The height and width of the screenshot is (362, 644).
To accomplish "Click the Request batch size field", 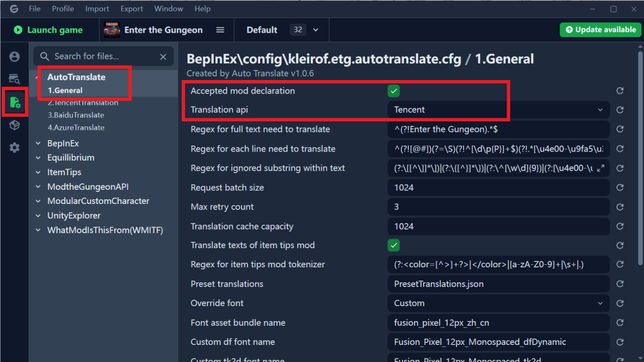I will click(x=498, y=188).
